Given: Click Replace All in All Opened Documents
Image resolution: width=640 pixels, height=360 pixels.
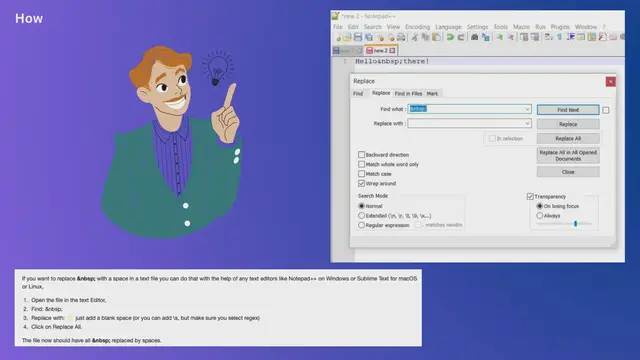Looking at the screenshot, I should coord(568,156).
